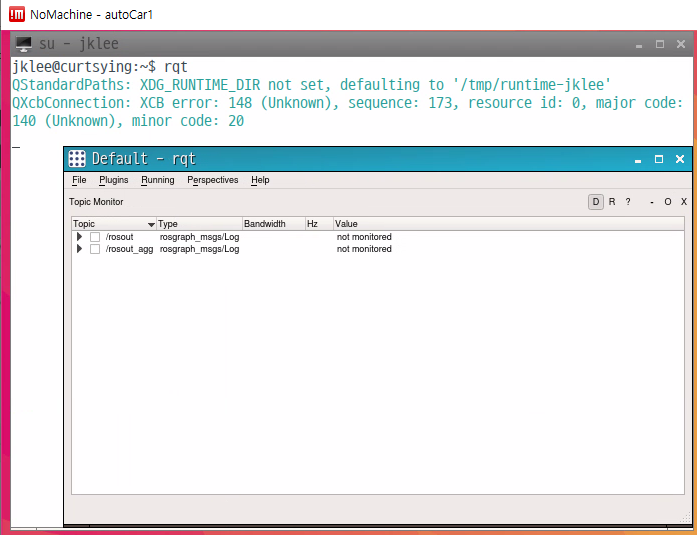
Task: Expand the /rosout_agg tree arrow
Action: tap(80, 249)
